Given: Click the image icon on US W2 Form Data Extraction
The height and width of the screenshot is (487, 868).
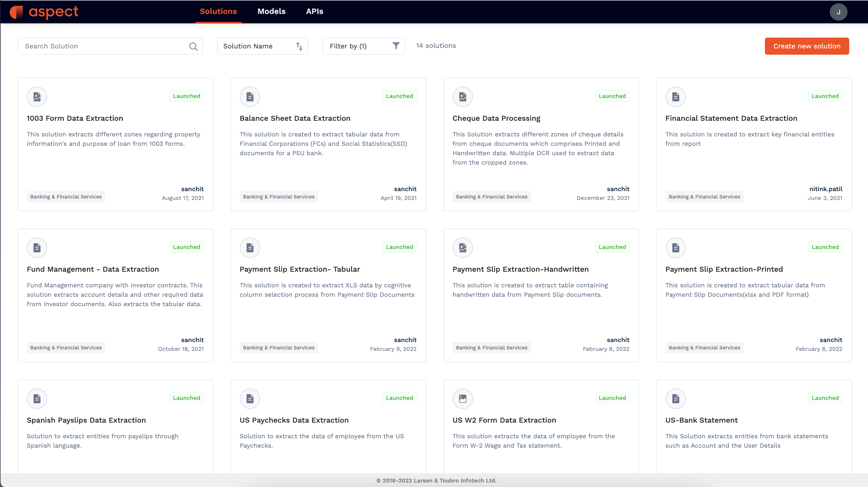Looking at the screenshot, I should point(463,398).
